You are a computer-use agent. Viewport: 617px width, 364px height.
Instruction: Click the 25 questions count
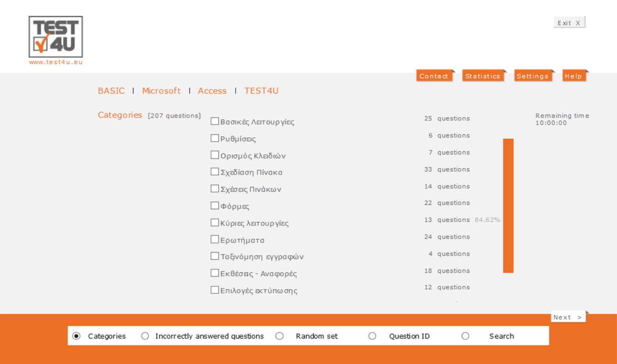pos(447,118)
